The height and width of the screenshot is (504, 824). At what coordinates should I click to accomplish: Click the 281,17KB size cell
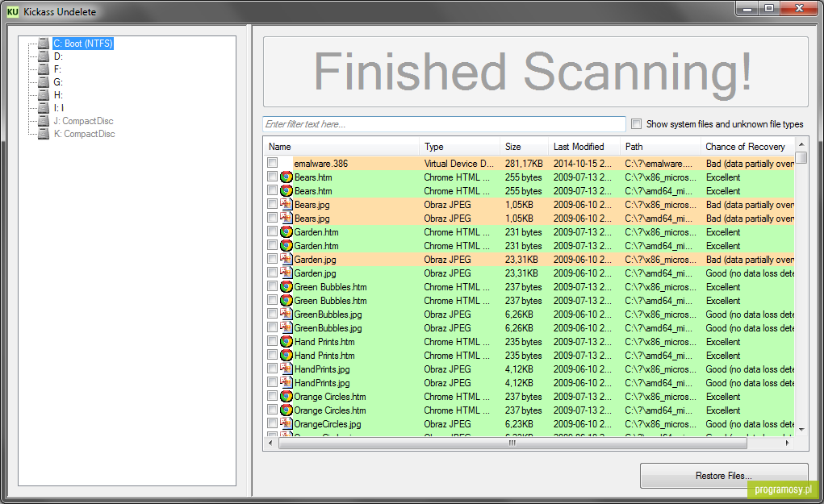(x=524, y=163)
